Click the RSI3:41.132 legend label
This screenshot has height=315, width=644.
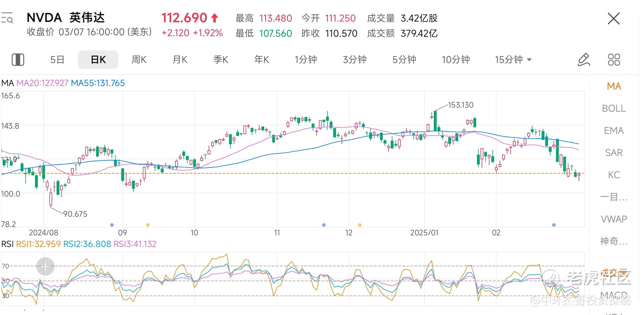(135, 244)
